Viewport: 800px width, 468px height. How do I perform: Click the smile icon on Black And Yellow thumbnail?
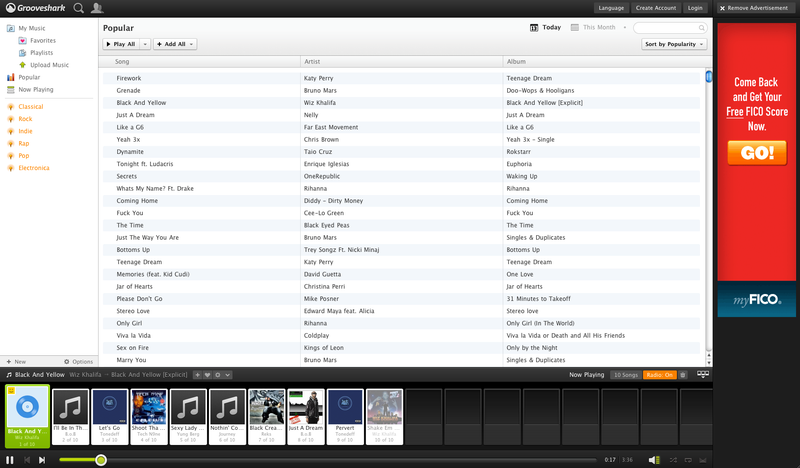click(11, 391)
